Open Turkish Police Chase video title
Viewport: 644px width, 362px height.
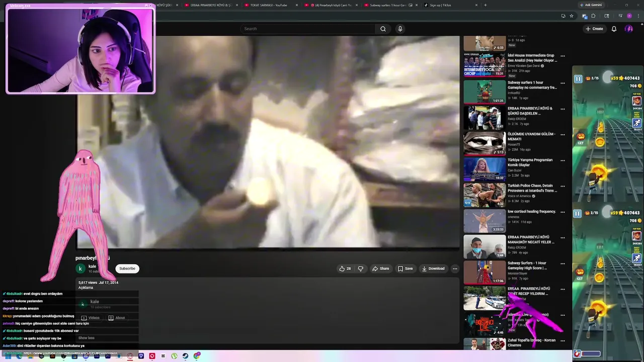[x=532, y=188]
